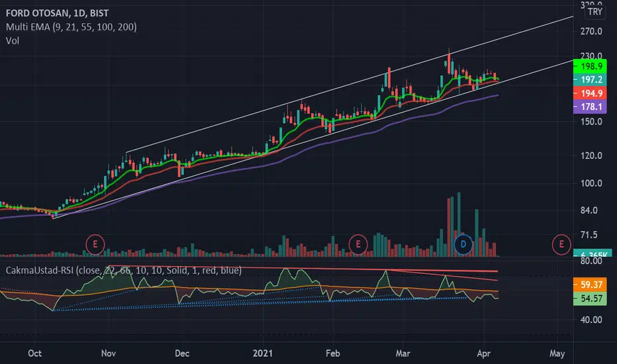Click the purple 178.1 price tag

click(590, 107)
